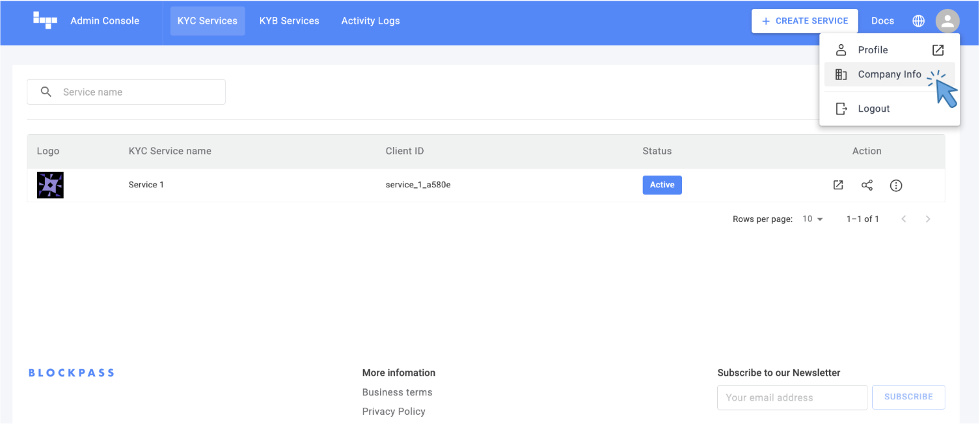Open the language globe icon
Screen dimensions: 980x428
918,21
